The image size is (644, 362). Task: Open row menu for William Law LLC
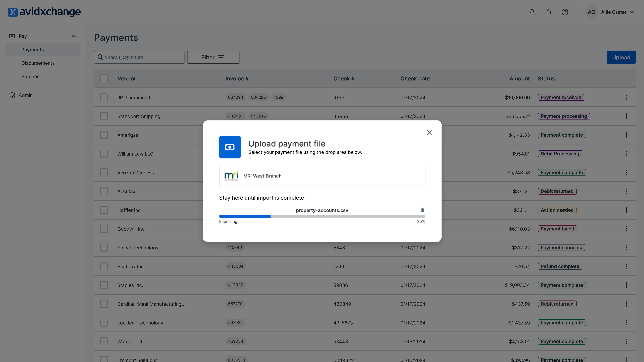click(627, 154)
